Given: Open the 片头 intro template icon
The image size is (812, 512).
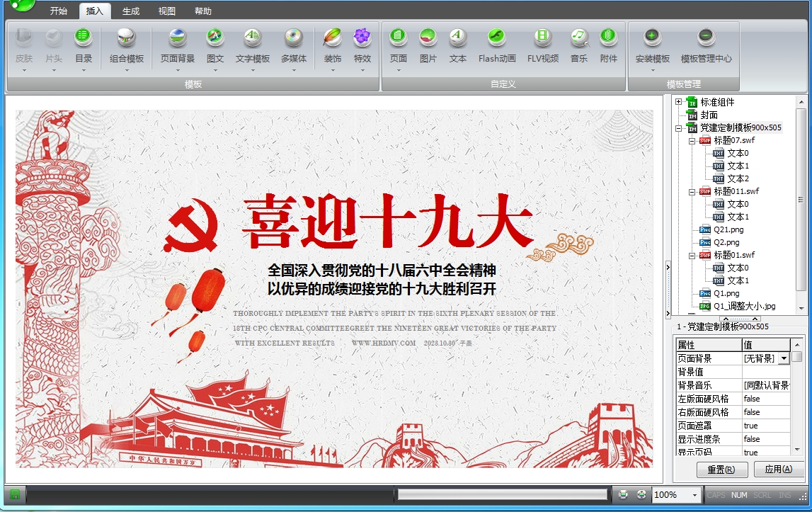Looking at the screenshot, I should (53, 38).
